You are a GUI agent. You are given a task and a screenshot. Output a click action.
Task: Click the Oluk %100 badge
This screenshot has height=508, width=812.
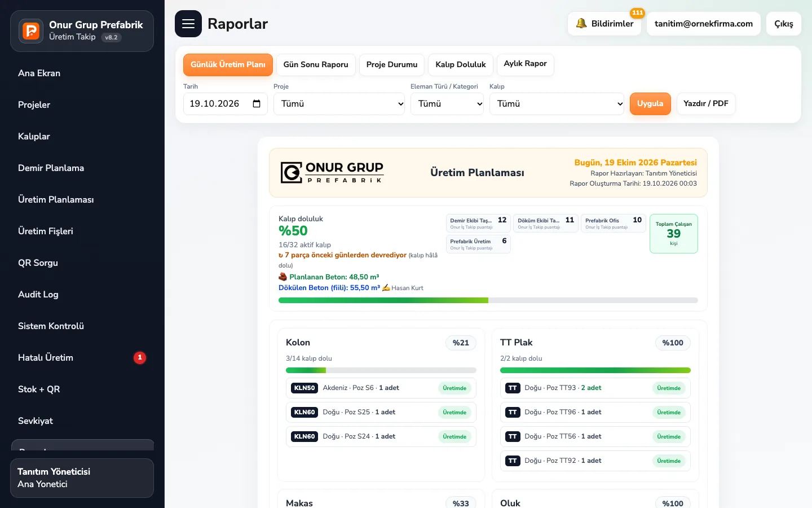[673, 502]
